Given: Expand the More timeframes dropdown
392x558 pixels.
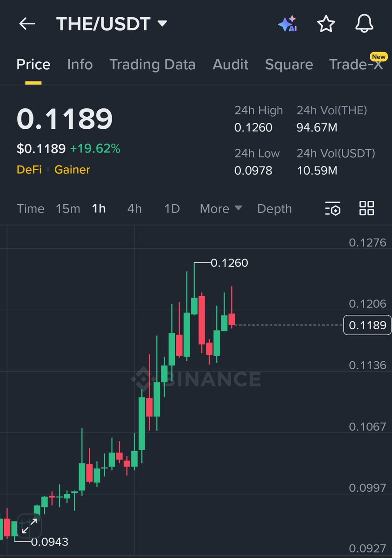Looking at the screenshot, I should 221,209.
